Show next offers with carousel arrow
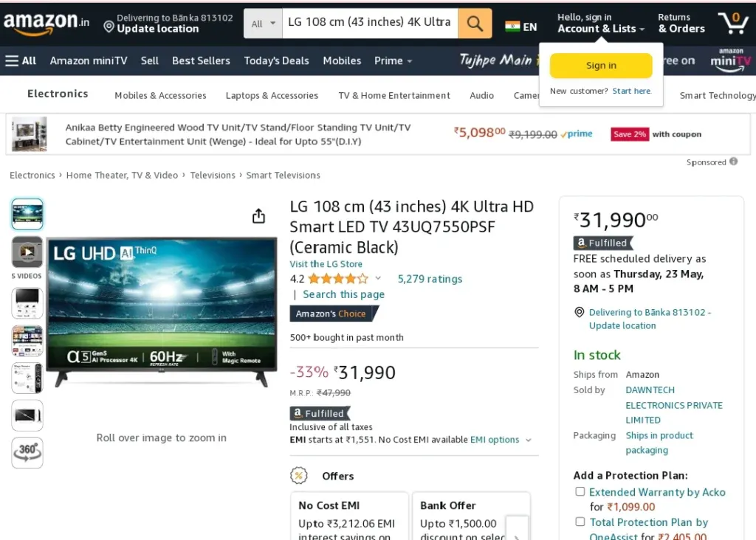This screenshot has width=756, height=540. click(517, 528)
